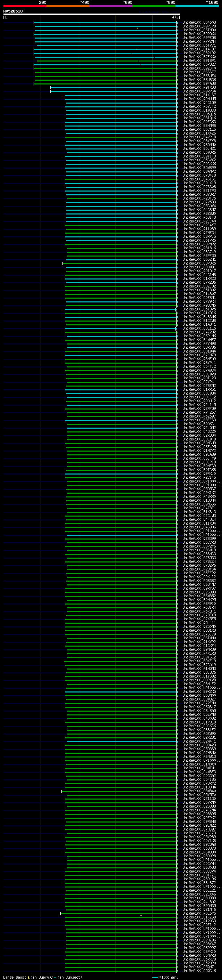Select hit label UniRef100_C0PQ27
Screen dimensions: 222x980
point(199,65)
